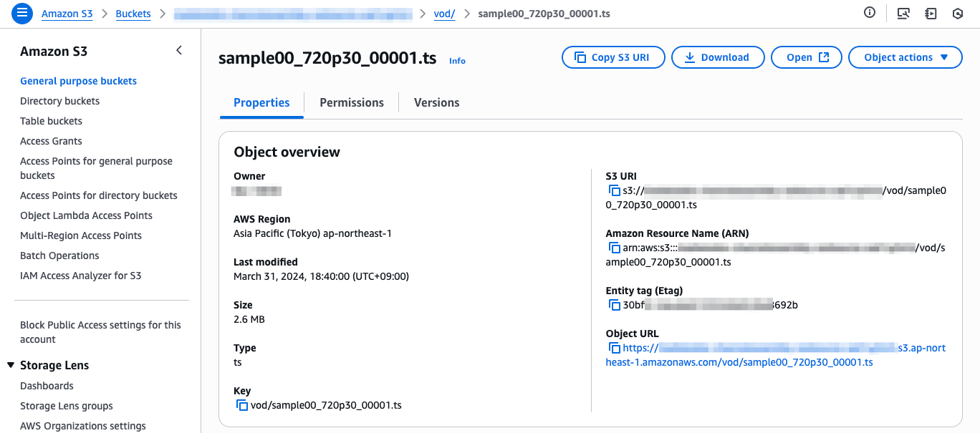Screen dimensions: 980x433
Task: Go to Amazon S3 in the breadcrumb
Action: pos(67,14)
